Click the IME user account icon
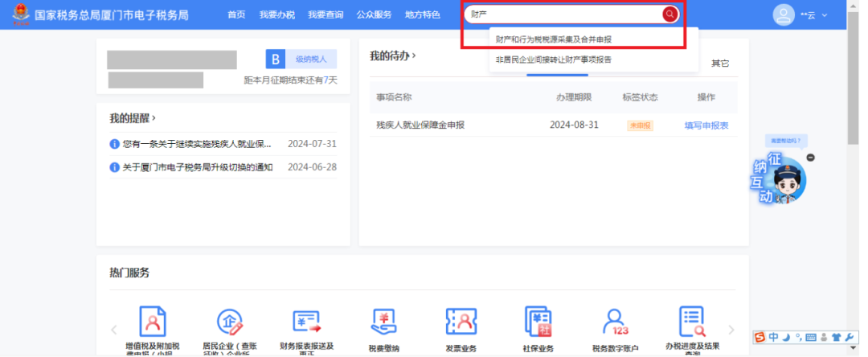The height and width of the screenshot is (357, 868). [x=824, y=337]
